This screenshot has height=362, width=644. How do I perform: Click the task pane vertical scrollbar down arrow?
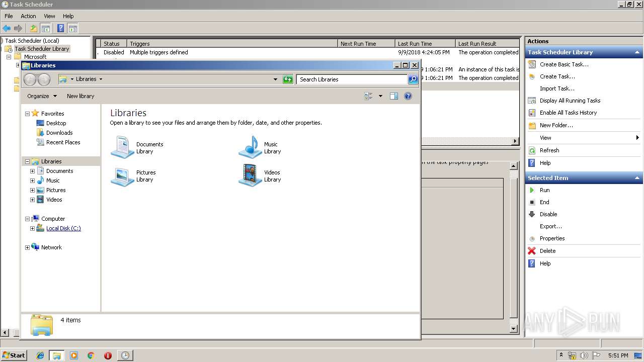tap(514, 329)
